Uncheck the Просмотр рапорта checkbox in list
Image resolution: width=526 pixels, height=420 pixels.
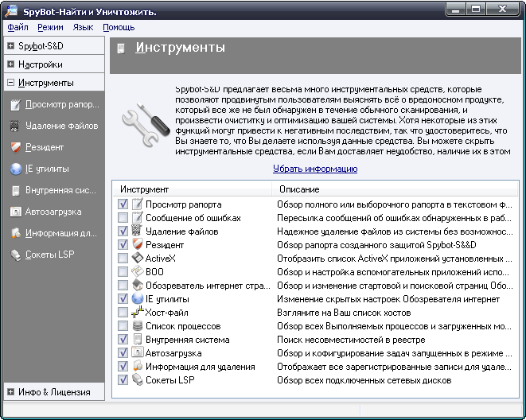(x=123, y=204)
